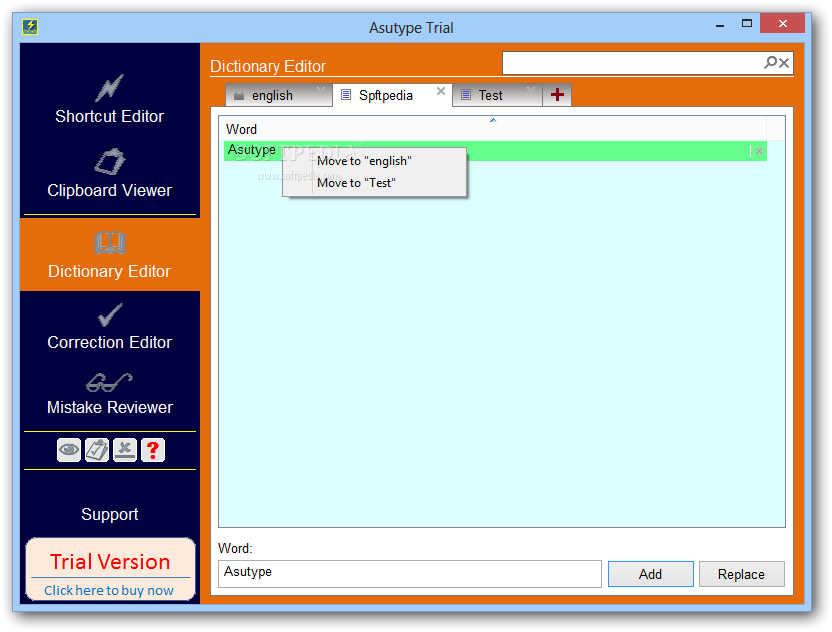Open the Shortcut Editor lightning icon
This screenshot has height=632, width=832.
[109, 88]
